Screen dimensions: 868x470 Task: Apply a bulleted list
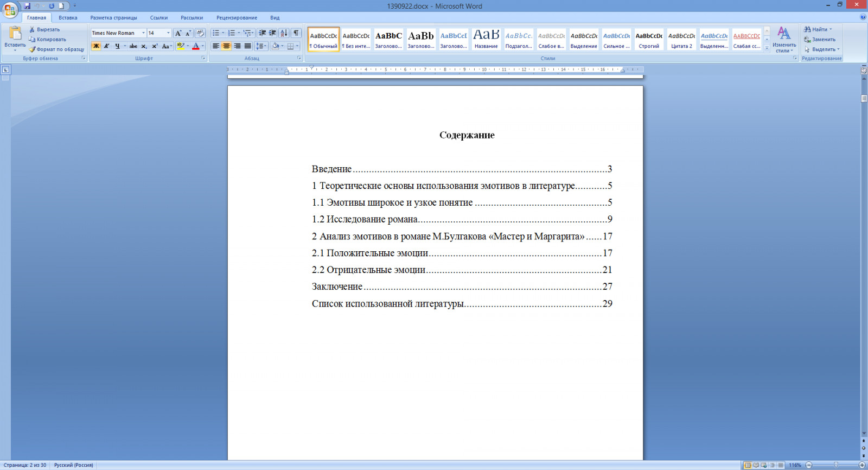pyautogui.click(x=216, y=33)
